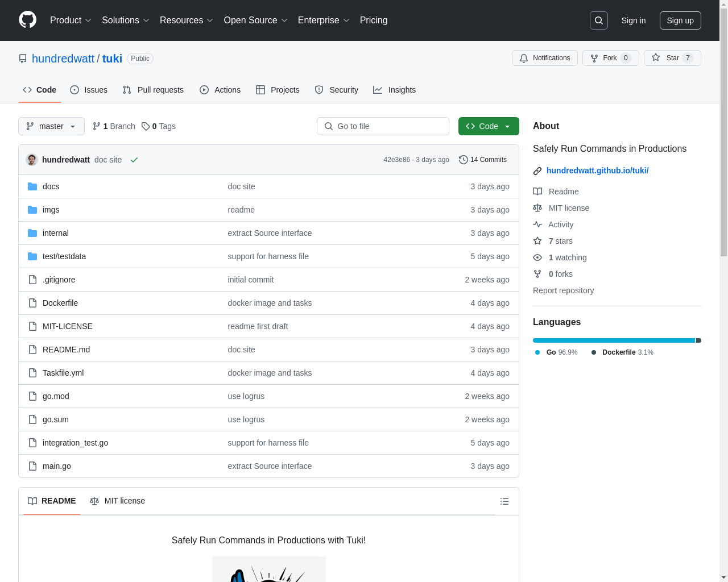Image resolution: width=728 pixels, height=582 pixels.
Task: Click the 'extract Source interface' message for main.go
Action: pos(270,466)
